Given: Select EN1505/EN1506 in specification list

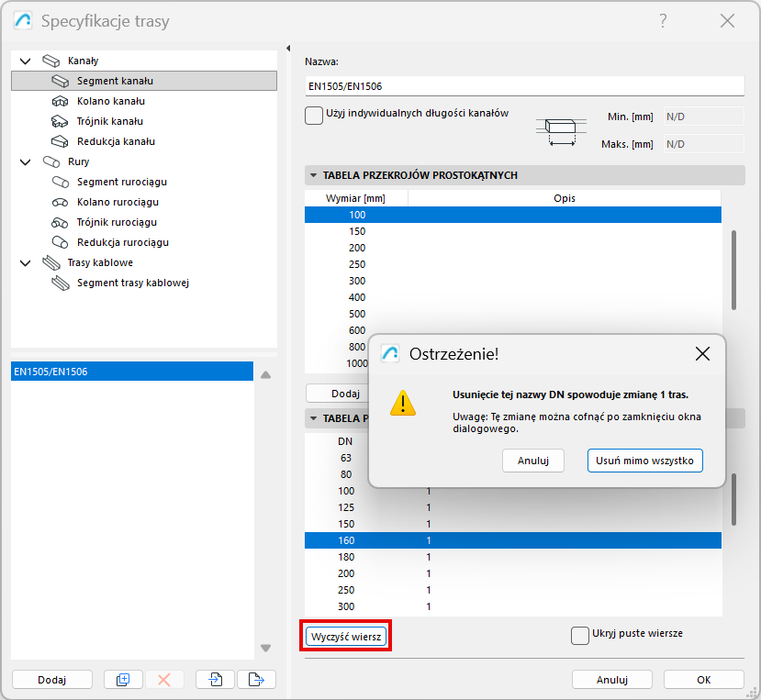Looking at the screenshot, I should point(132,372).
